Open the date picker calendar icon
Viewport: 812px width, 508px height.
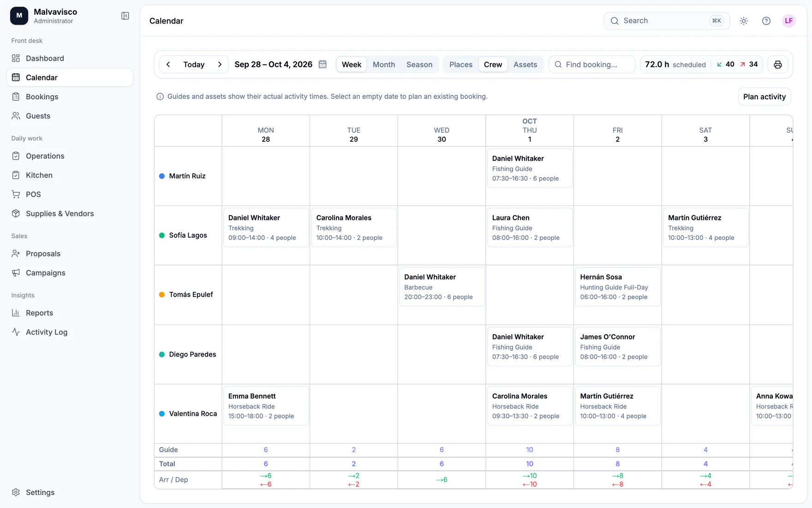(322, 64)
